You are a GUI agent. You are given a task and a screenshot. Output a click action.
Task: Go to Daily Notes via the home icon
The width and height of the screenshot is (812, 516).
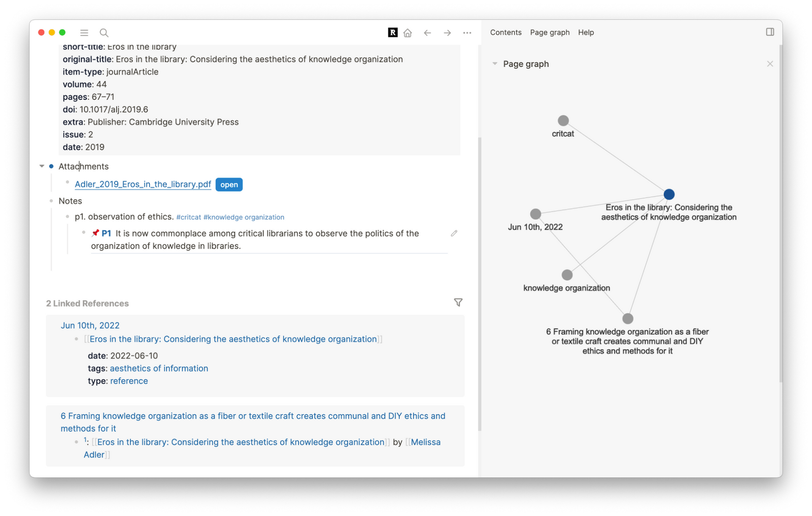point(408,32)
